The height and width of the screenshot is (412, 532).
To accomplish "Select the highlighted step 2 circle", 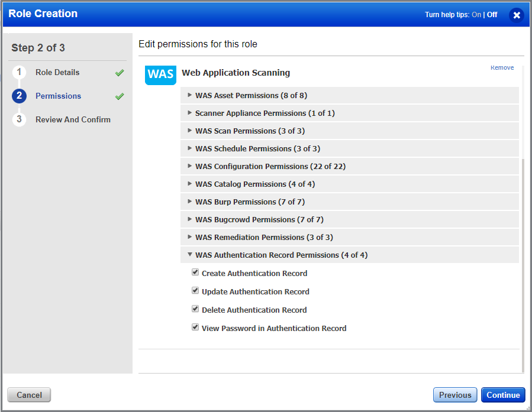I will (20, 96).
